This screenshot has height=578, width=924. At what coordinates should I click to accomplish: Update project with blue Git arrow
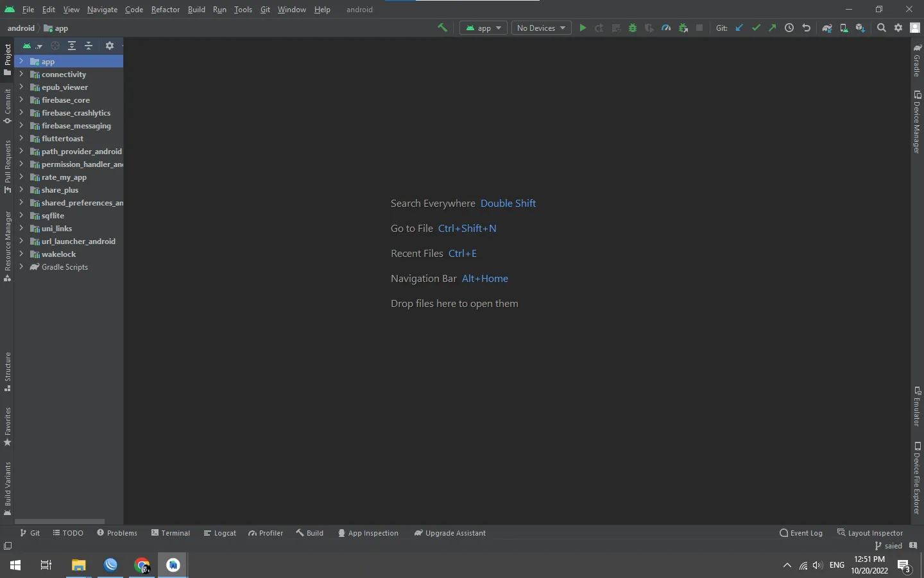[x=739, y=28]
